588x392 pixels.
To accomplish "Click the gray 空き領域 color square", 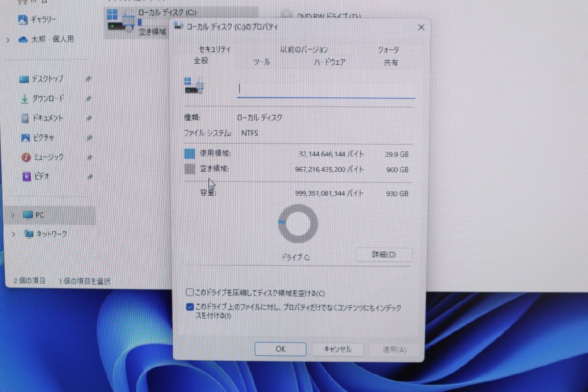I will 189,169.
